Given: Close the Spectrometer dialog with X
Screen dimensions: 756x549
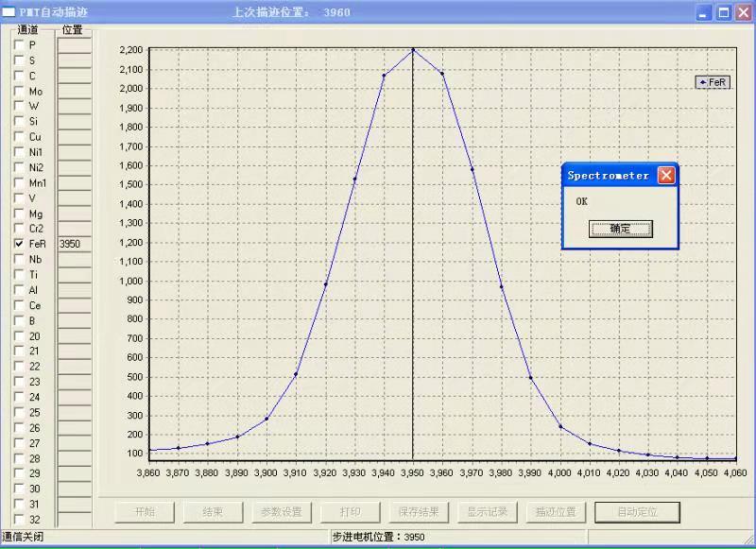Looking at the screenshot, I should 666,176.
